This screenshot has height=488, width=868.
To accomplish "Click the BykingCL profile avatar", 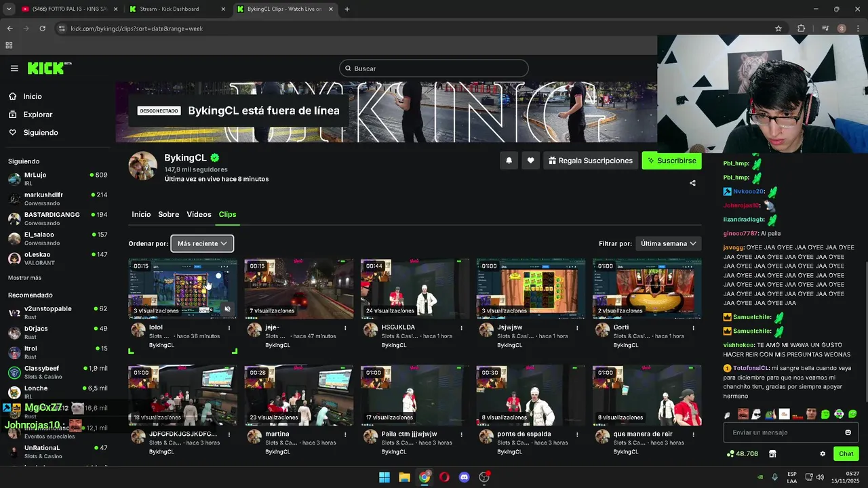I will [143, 166].
